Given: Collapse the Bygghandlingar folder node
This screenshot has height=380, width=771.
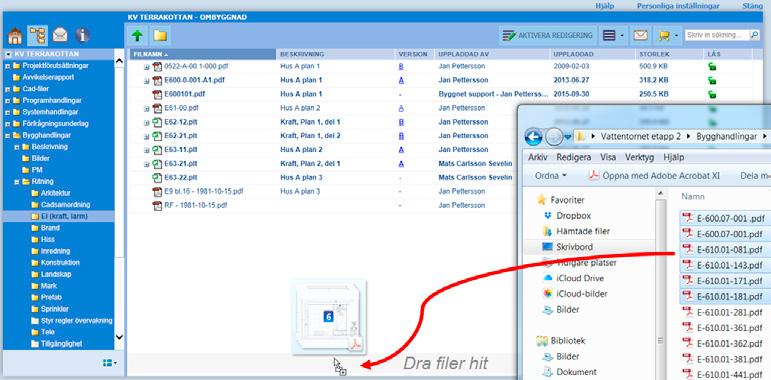Looking at the screenshot, I should pyautogui.click(x=7, y=135).
